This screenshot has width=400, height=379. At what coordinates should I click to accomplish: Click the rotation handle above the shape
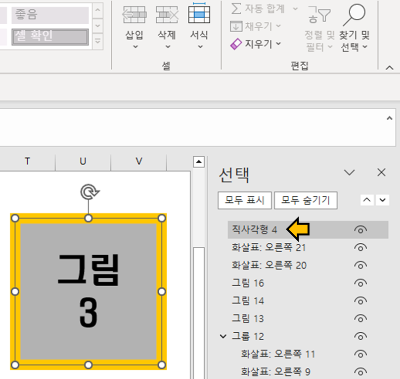90,192
